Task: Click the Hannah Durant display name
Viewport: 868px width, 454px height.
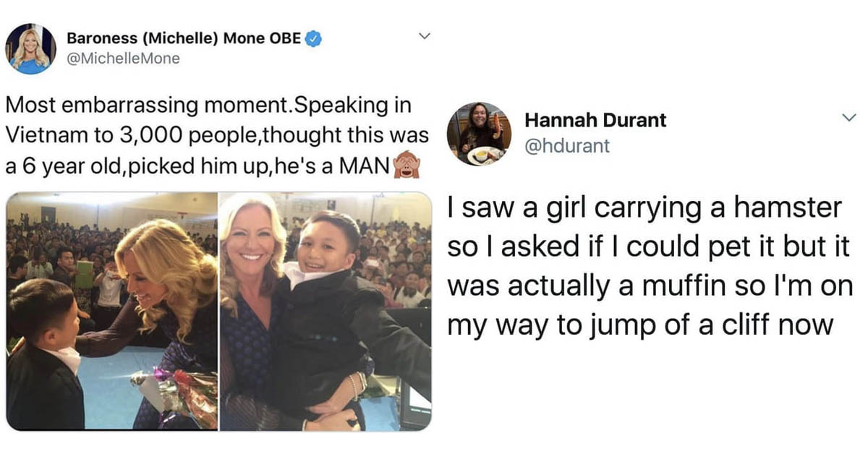Action: [595, 121]
